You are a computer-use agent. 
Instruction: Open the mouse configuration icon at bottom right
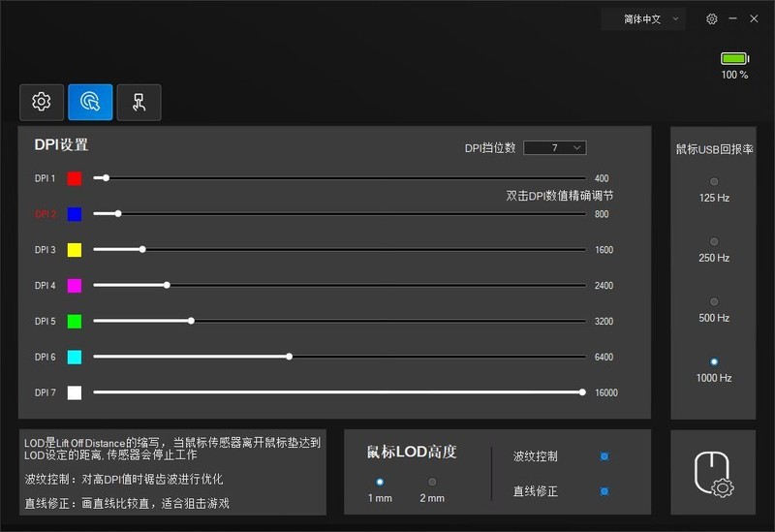click(x=713, y=473)
